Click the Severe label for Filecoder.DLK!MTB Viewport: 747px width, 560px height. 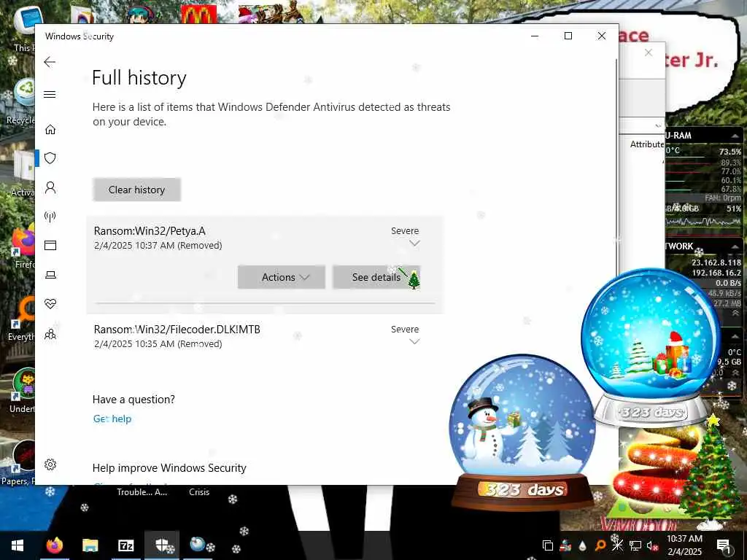click(x=405, y=330)
